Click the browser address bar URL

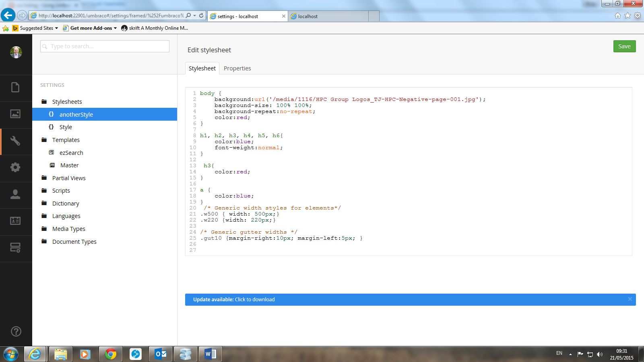coord(111,16)
